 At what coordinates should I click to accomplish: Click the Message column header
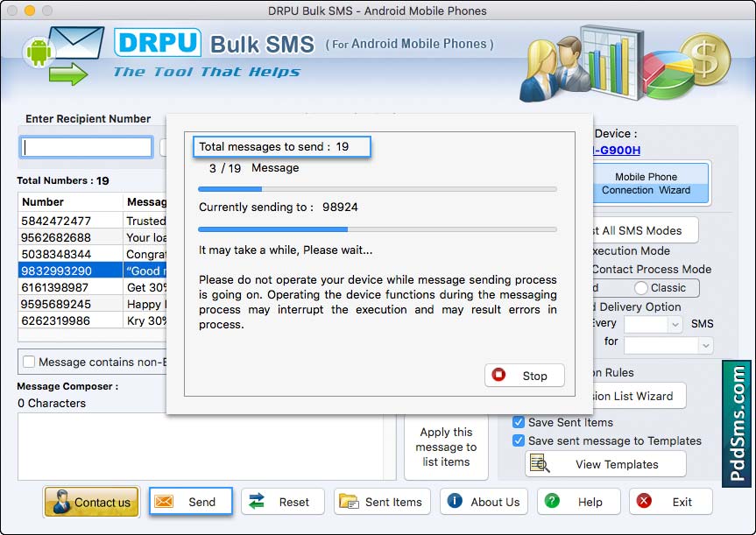coord(145,202)
